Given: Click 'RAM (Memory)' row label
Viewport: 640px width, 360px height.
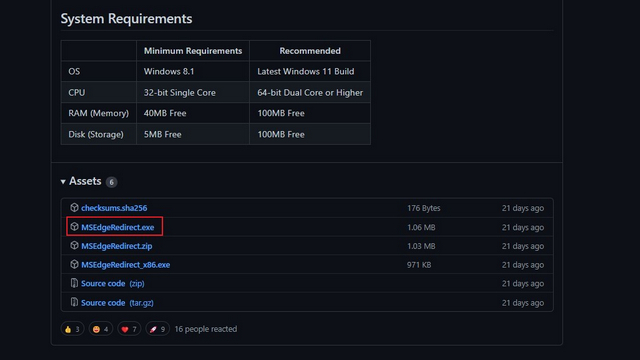Looking at the screenshot, I should tap(98, 113).
